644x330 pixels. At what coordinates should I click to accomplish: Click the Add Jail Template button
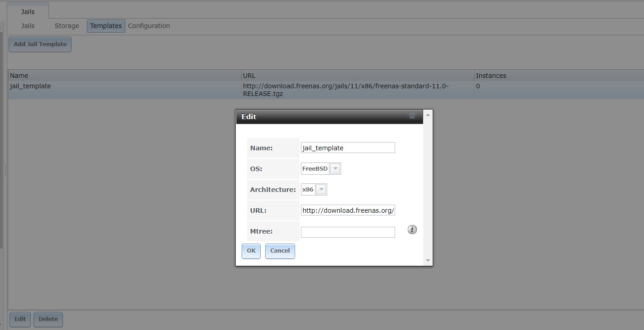pos(40,44)
